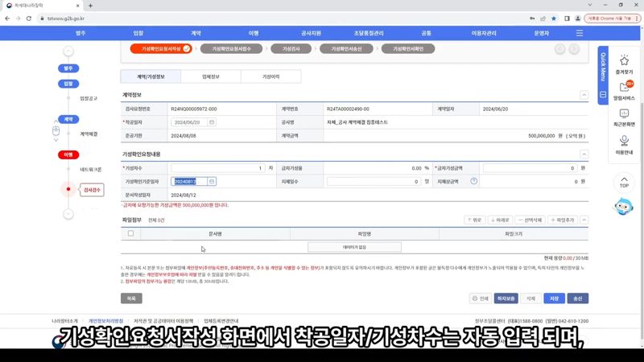Open the 공사지원 menu in the navigation bar

coord(311,33)
